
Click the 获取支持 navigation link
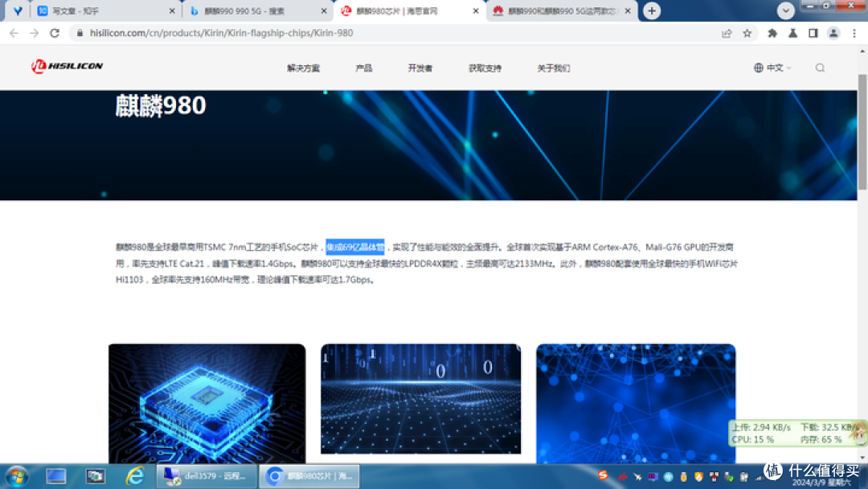pos(488,68)
